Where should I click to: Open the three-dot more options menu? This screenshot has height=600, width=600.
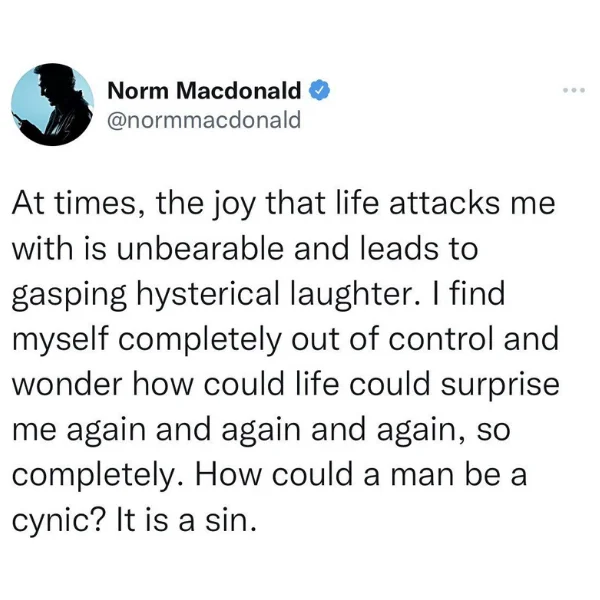574,91
